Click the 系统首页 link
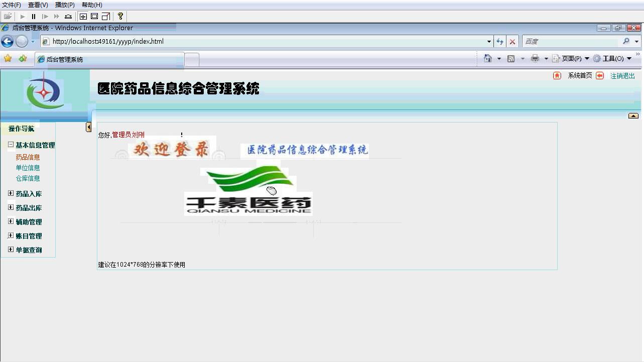This screenshot has width=644, height=362. click(580, 76)
